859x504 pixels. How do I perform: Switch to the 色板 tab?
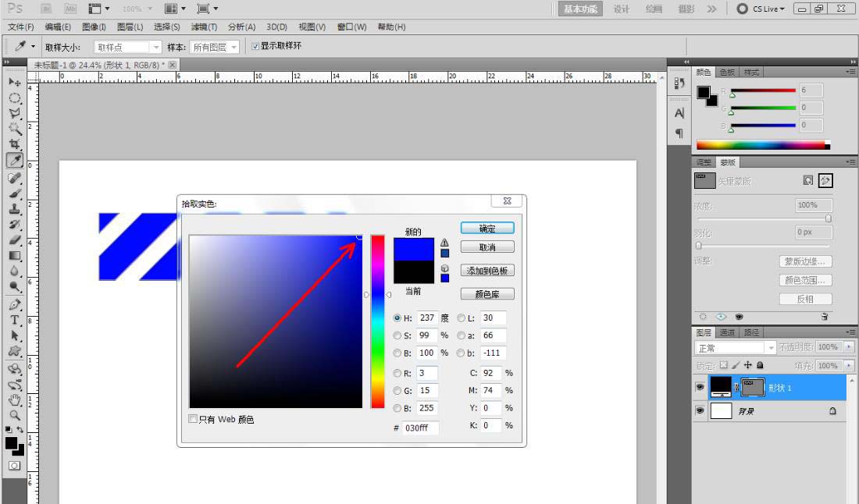coord(727,73)
